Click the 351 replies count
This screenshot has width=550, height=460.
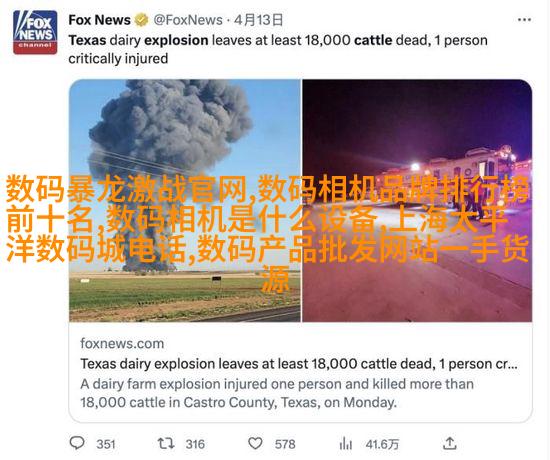[106, 444]
